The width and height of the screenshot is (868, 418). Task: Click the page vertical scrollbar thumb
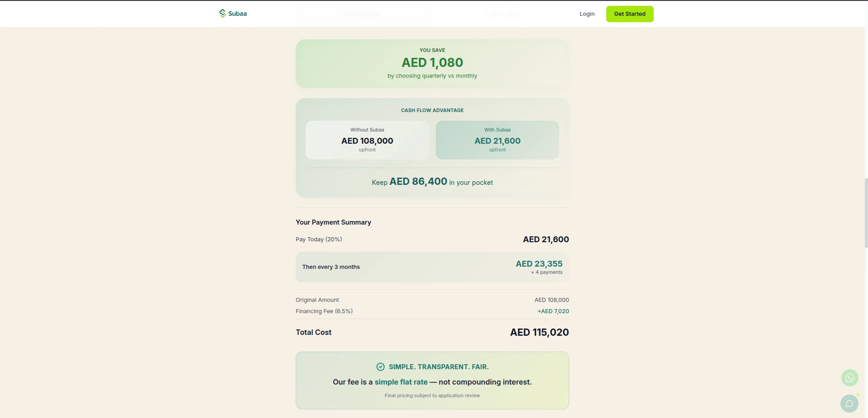[x=866, y=212]
